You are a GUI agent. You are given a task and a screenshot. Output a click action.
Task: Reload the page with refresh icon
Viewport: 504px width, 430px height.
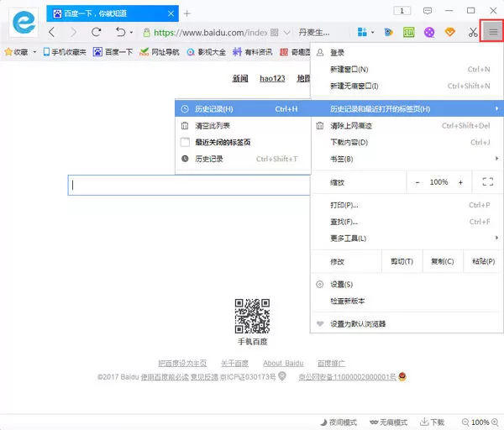coord(96,32)
